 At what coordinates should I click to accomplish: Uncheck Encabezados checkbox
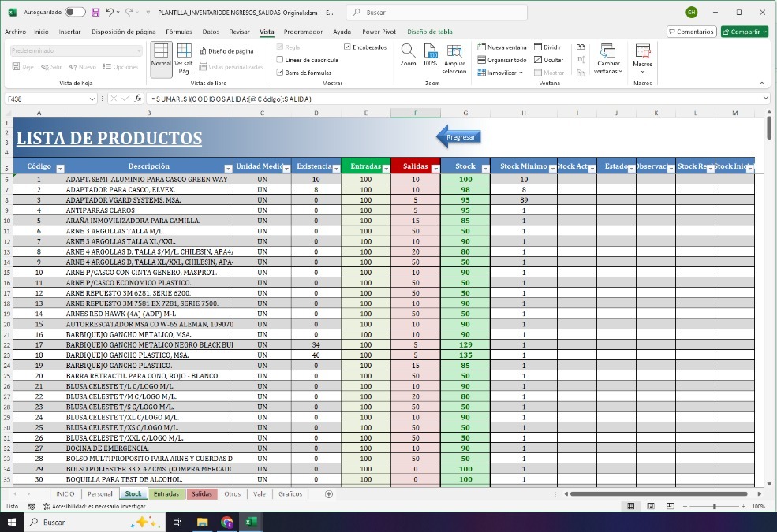[347, 47]
